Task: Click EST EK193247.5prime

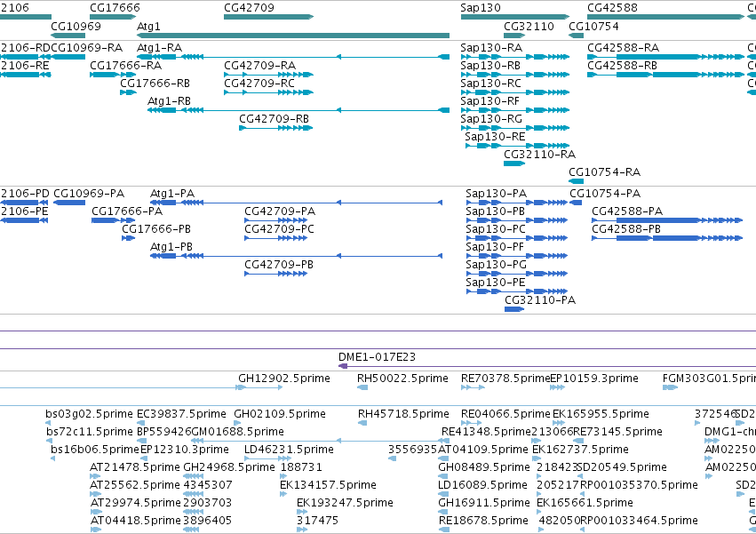Action: point(302,512)
